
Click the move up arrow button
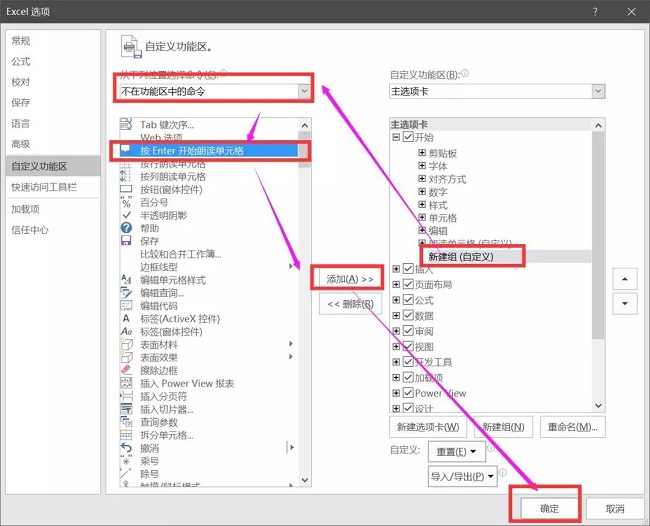(625, 279)
